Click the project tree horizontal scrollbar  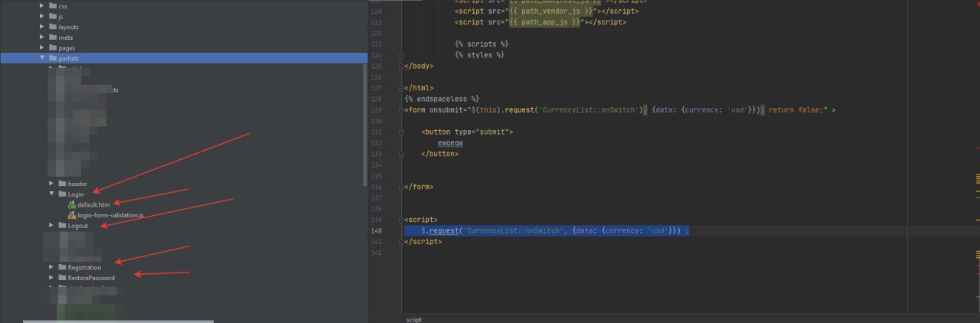[x=118, y=321]
